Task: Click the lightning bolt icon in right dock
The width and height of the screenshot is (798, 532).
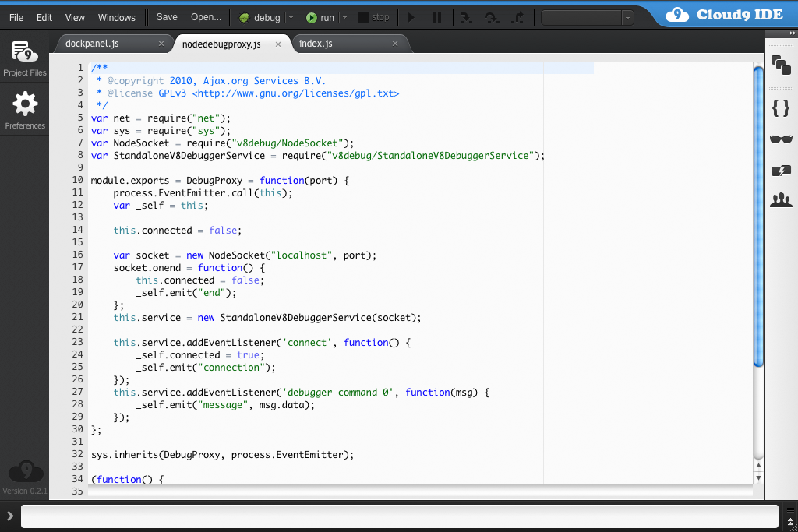Action: (x=780, y=171)
